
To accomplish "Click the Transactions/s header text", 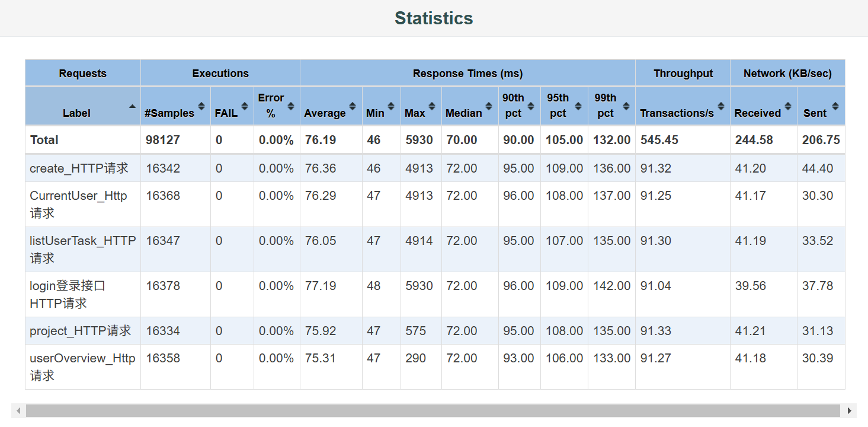I will [677, 113].
